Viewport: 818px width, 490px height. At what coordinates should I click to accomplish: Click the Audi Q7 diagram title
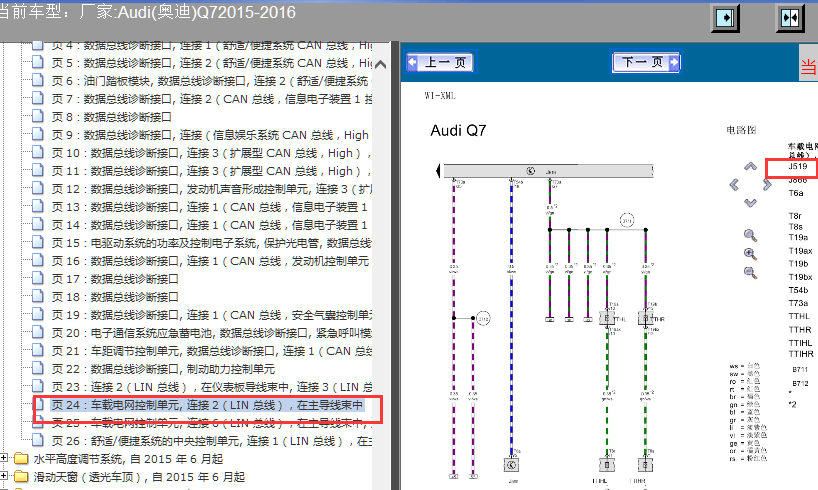pyautogui.click(x=458, y=130)
